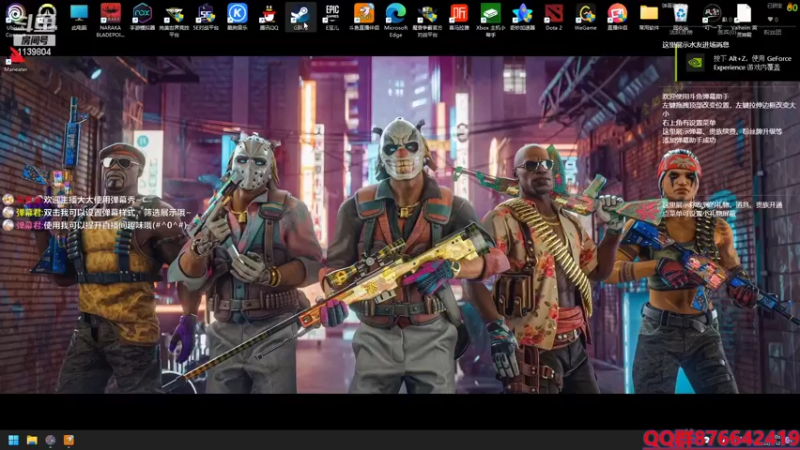
Task: Select the This PC (此电脑) desktop icon
Action: [79, 17]
